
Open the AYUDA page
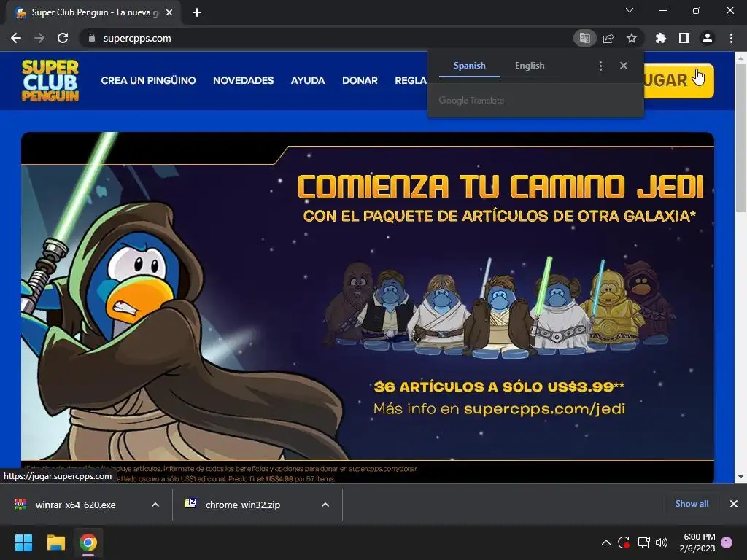click(x=308, y=80)
